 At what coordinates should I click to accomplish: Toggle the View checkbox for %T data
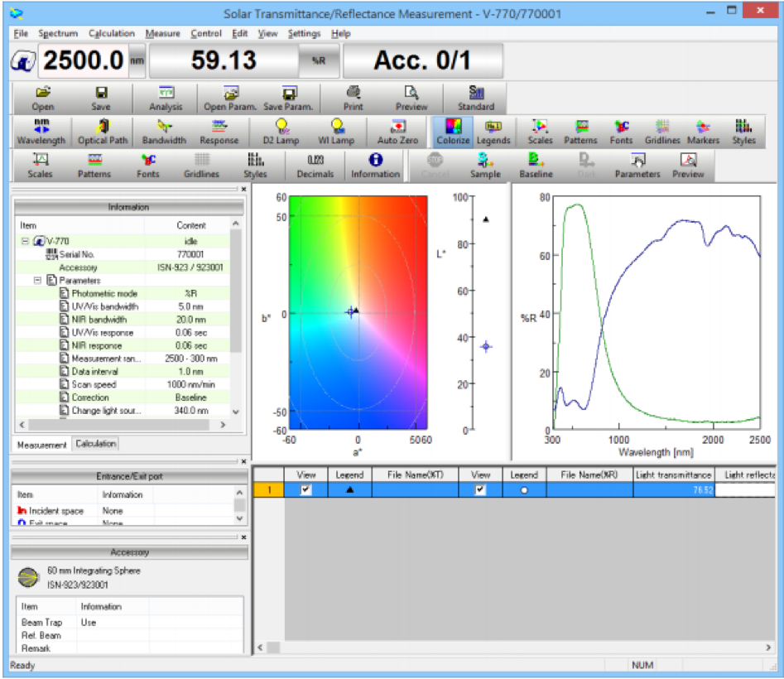click(x=307, y=489)
